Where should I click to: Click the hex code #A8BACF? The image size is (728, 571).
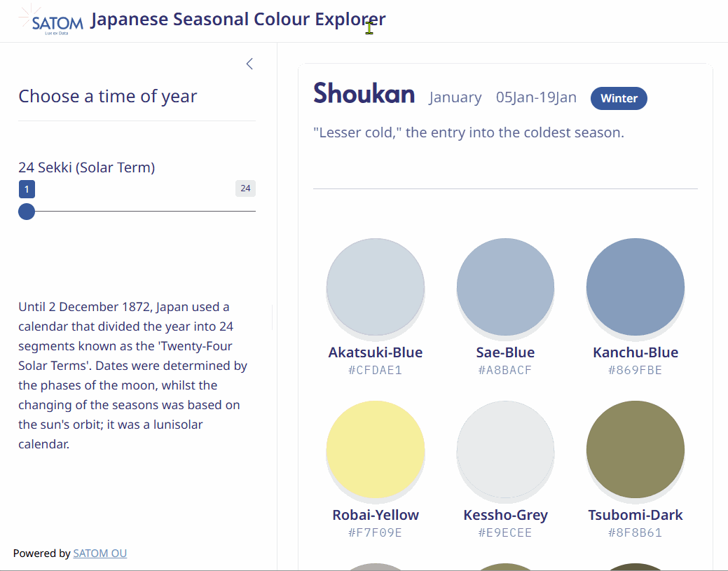(x=505, y=370)
